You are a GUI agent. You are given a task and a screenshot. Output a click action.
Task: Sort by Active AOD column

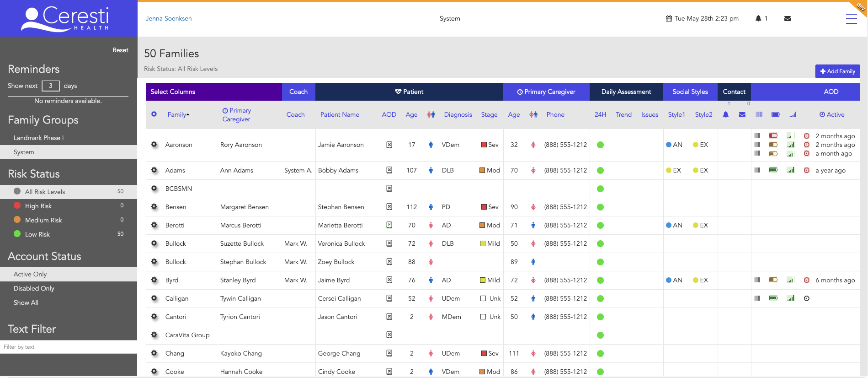[x=832, y=114]
